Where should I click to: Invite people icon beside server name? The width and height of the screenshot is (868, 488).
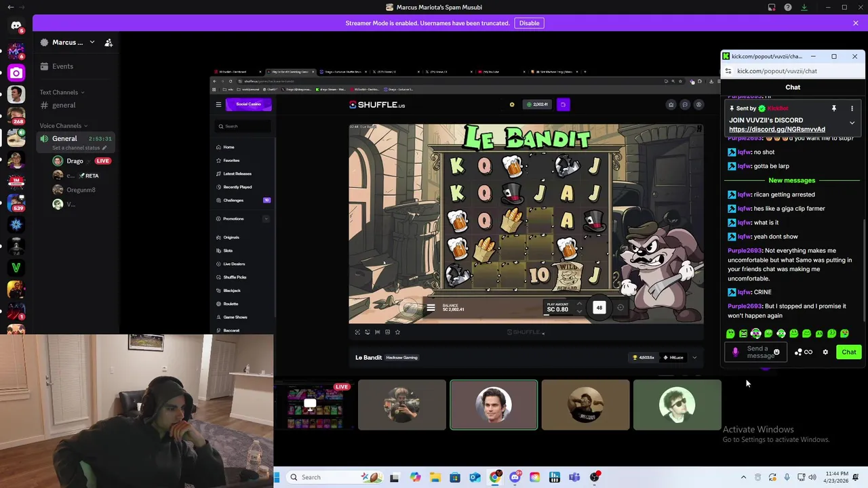[108, 43]
